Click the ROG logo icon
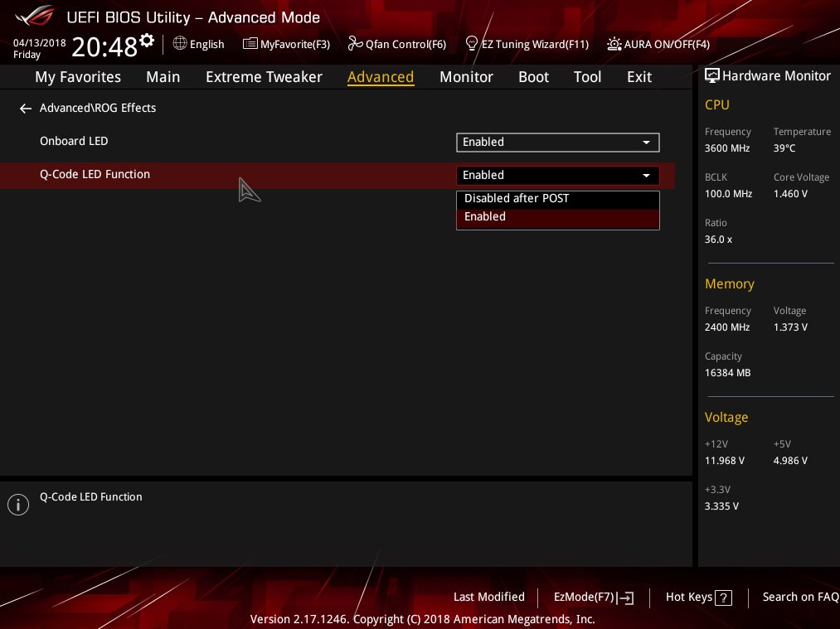Image resolution: width=840 pixels, height=629 pixels. (35, 16)
